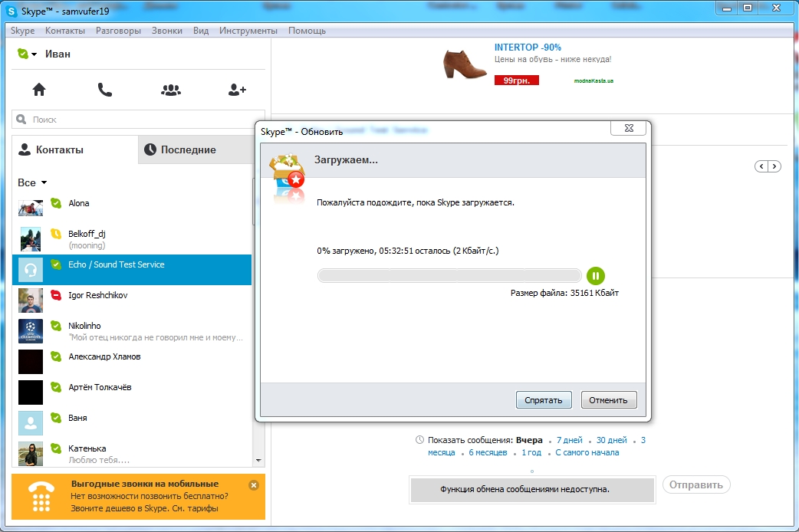Open the phone dial pad icon
The image size is (799, 532).
tap(104, 90)
